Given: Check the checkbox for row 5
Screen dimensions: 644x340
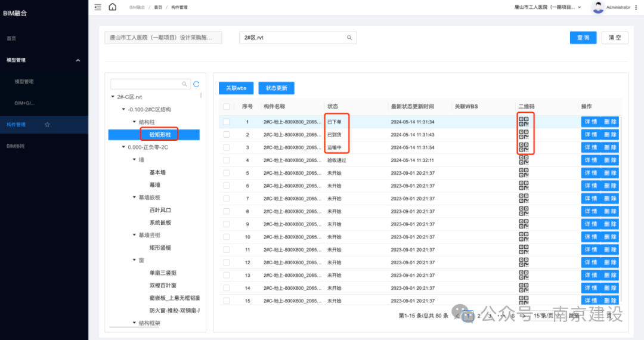Looking at the screenshot, I should click(x=227, y=173).
